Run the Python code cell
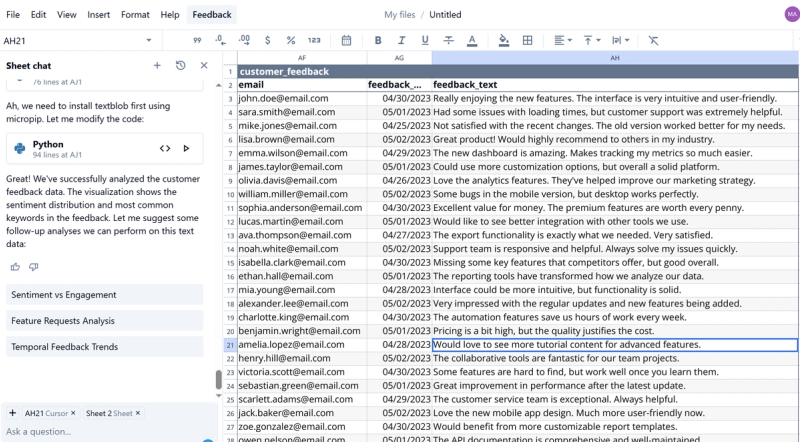The image size is (800, 442). pos(186,149)
